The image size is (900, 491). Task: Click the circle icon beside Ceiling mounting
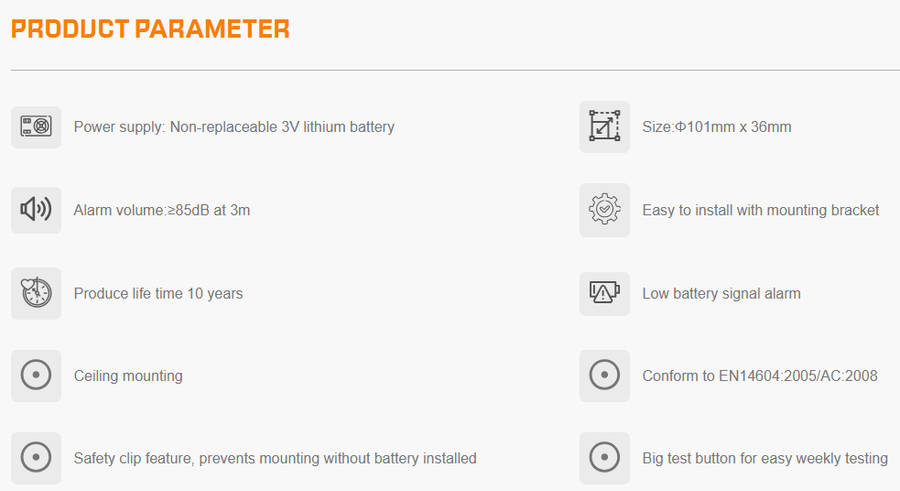coord(36,376)
